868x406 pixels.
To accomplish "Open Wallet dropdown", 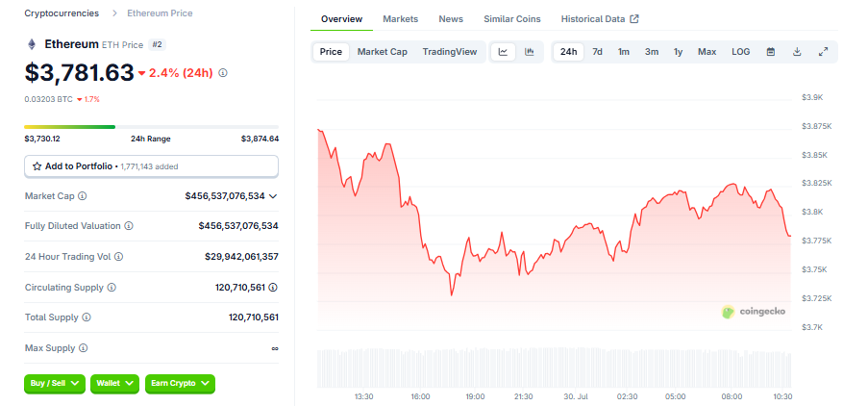I will 115,383.
